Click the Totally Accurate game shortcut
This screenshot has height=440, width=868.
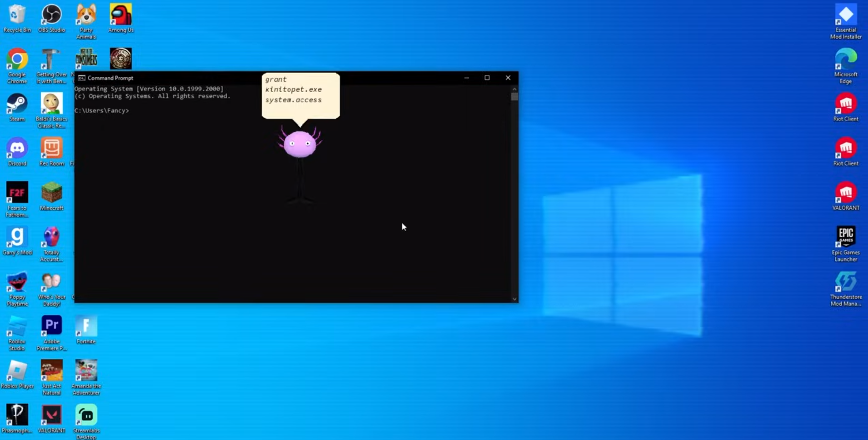(51, 244)
